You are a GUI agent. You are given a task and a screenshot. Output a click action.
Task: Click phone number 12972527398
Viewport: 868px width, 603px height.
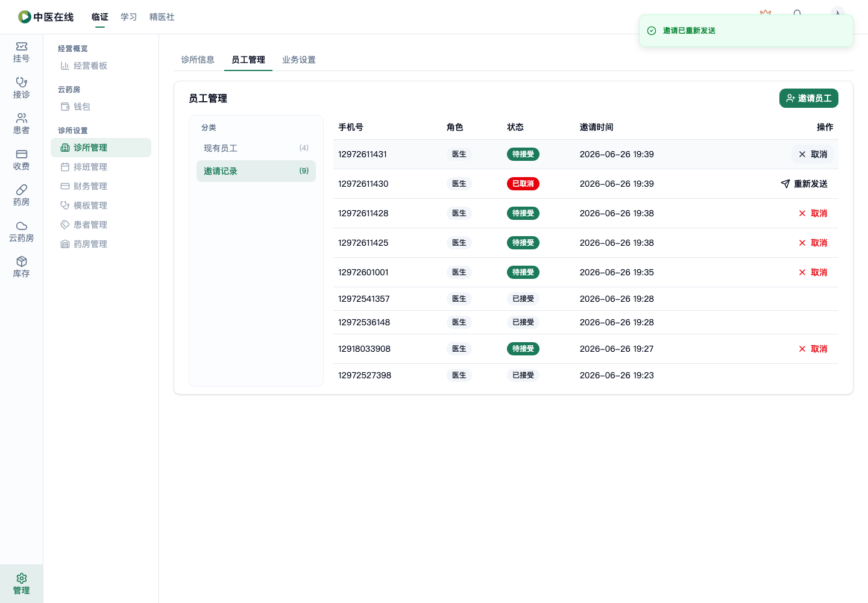[x=365, y=375]
